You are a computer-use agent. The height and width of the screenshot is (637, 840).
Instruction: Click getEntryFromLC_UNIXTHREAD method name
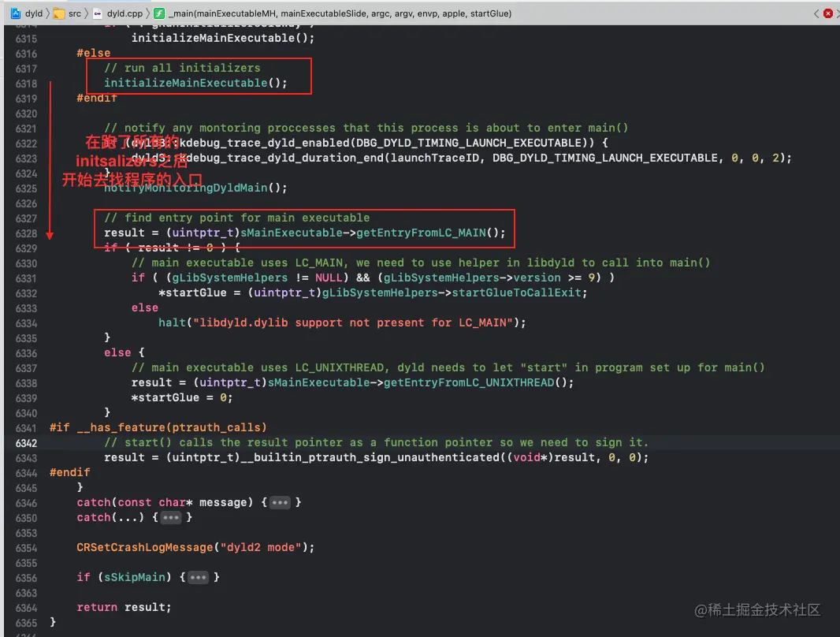[x=469, y=382]
